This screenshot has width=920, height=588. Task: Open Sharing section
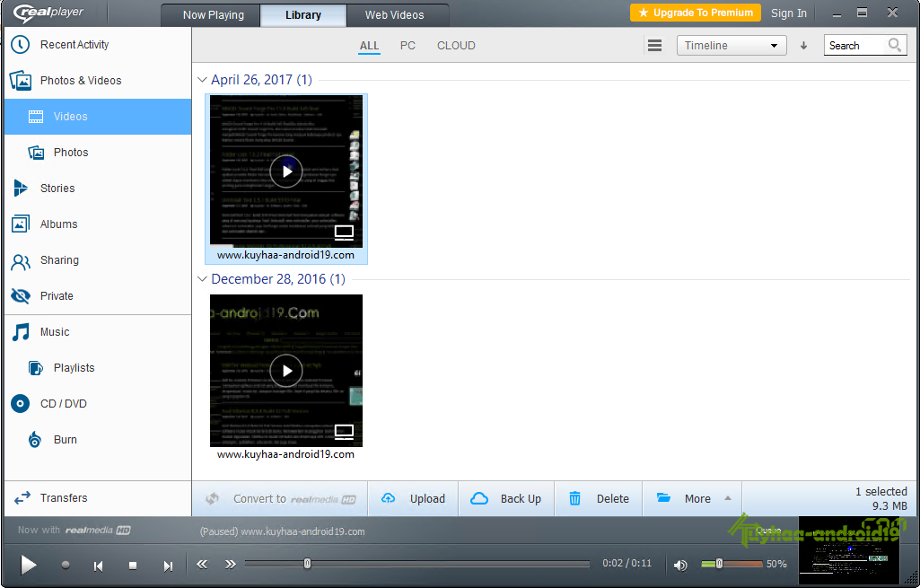tap(98, 260)
